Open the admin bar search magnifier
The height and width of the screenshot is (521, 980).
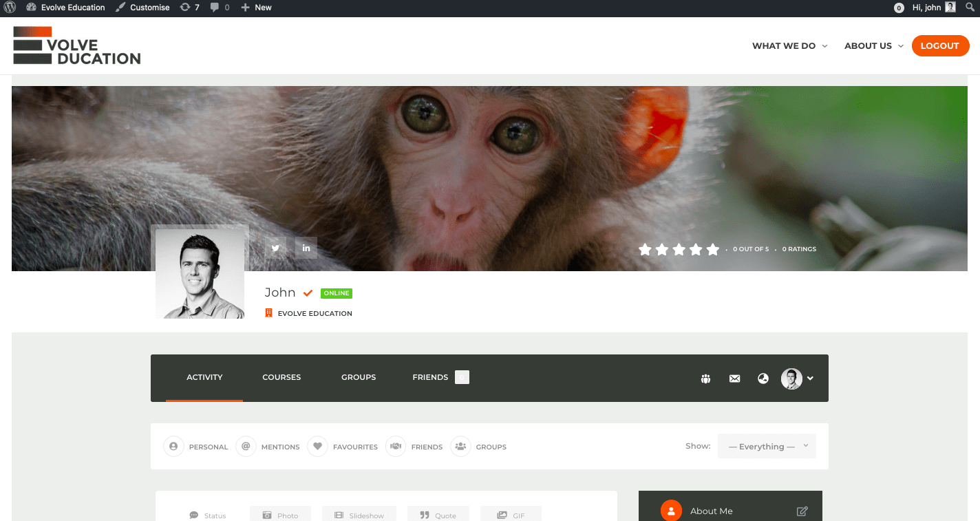(970, 8)
